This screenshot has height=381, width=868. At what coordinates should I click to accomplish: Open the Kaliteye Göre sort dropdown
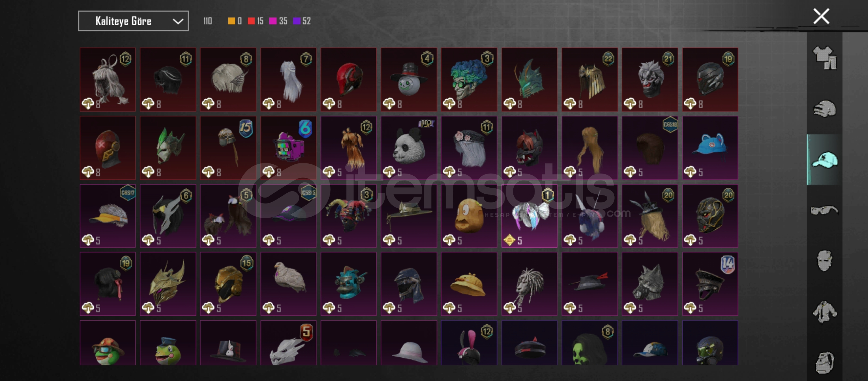point(133,21)
